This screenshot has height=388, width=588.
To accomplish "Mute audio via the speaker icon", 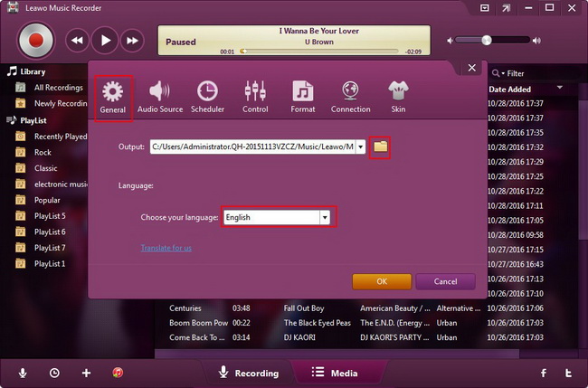I will [450, 41].
